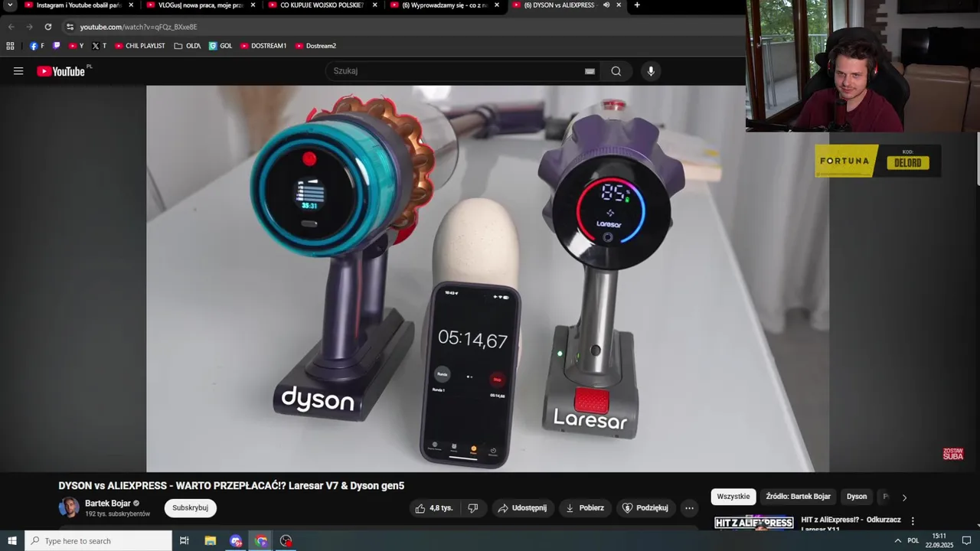Close the Instagram i Youtube tab
980x551 pixels.
pos(131,5)
